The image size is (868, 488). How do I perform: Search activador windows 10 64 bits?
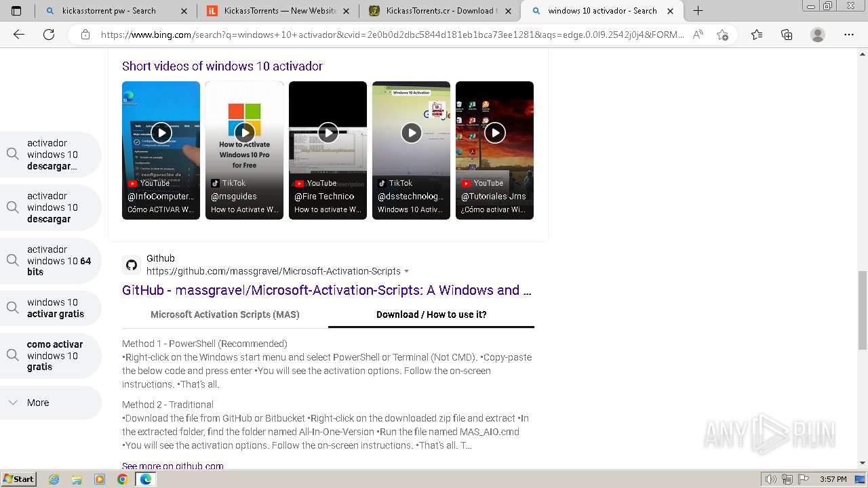(51, 260)
